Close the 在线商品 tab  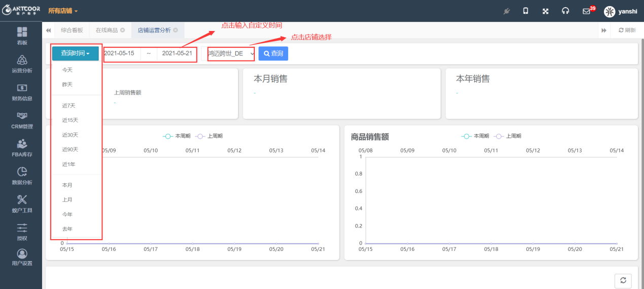[x=122, y=30]
